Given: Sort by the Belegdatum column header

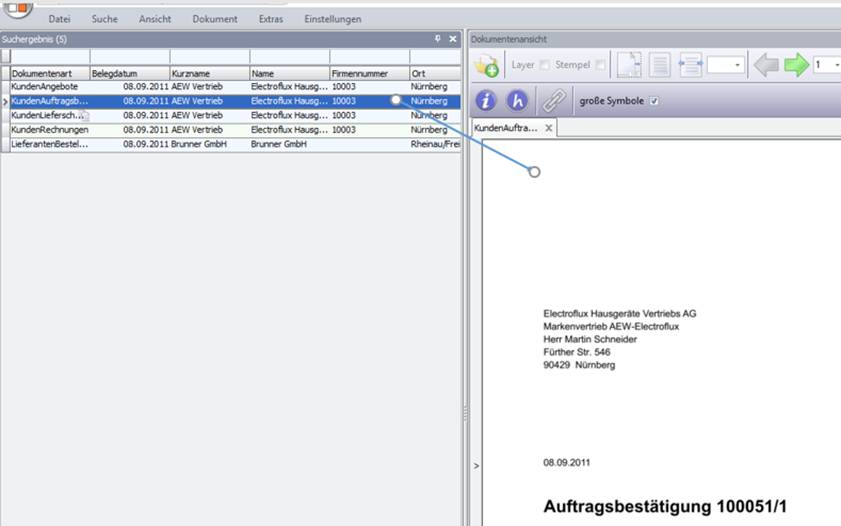Looking at the screenshot, I should click(130, 73).
